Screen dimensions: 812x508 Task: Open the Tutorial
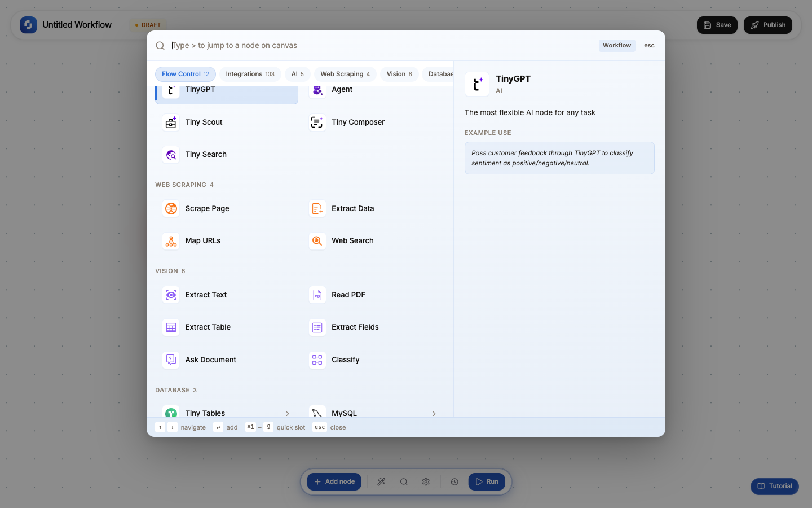tap(775, 487)
